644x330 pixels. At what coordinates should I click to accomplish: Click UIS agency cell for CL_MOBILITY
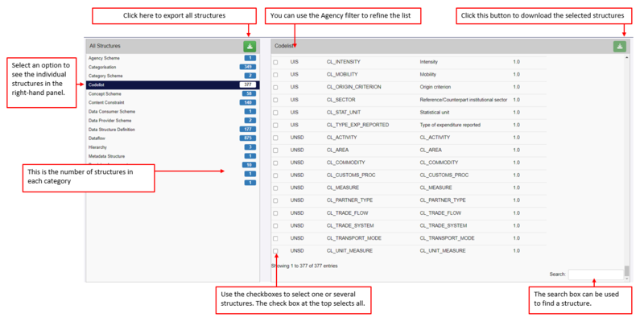click(294, 75)
